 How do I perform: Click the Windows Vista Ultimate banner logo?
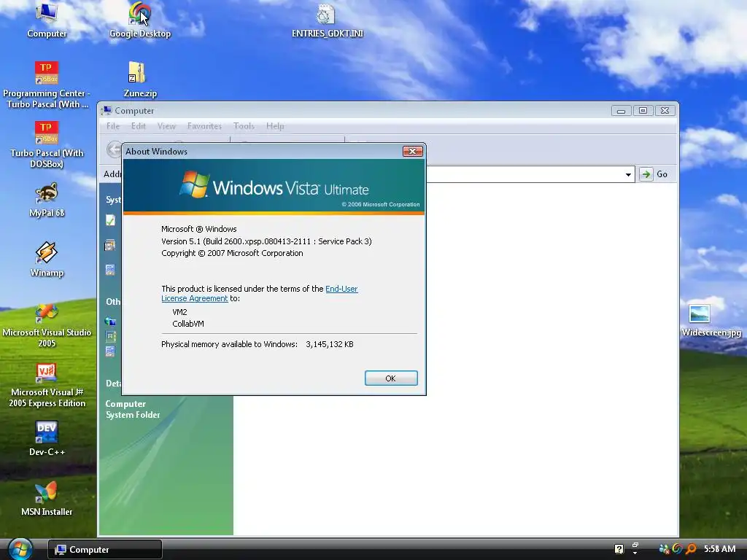pos(274,187)
